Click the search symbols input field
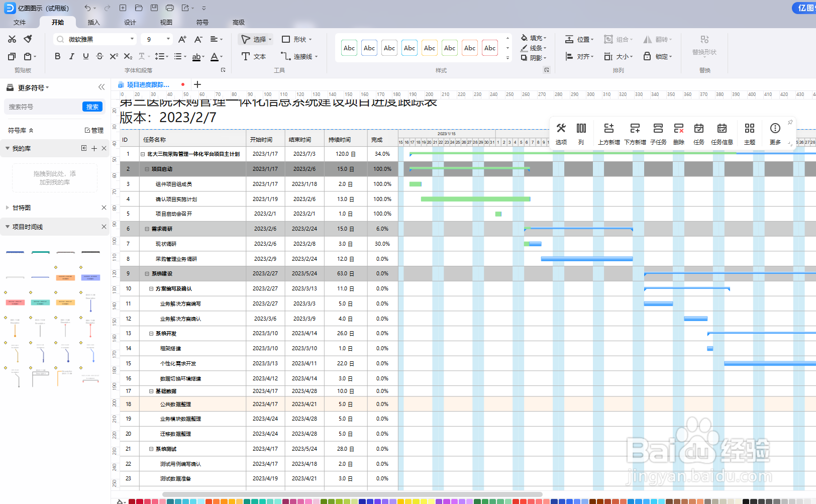Image resolution: width=816 pixels, height=504 pixels. [44, 107]
